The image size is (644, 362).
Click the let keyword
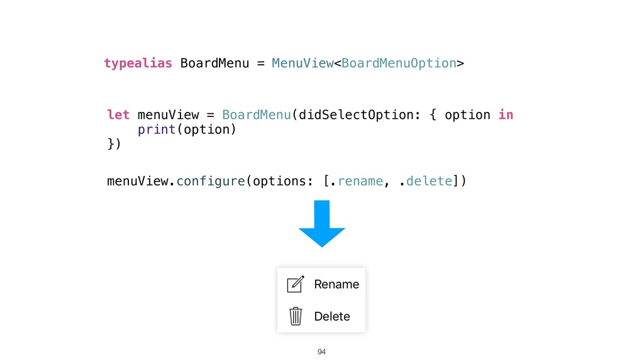pyautogui.click(x=118, y=115)
